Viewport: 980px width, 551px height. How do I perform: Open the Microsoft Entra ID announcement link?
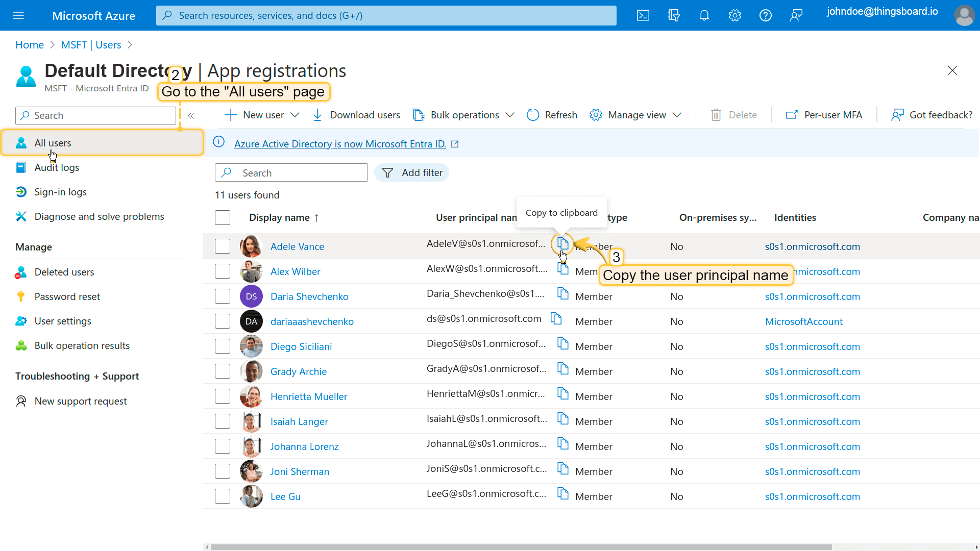(x=340, y=144)
